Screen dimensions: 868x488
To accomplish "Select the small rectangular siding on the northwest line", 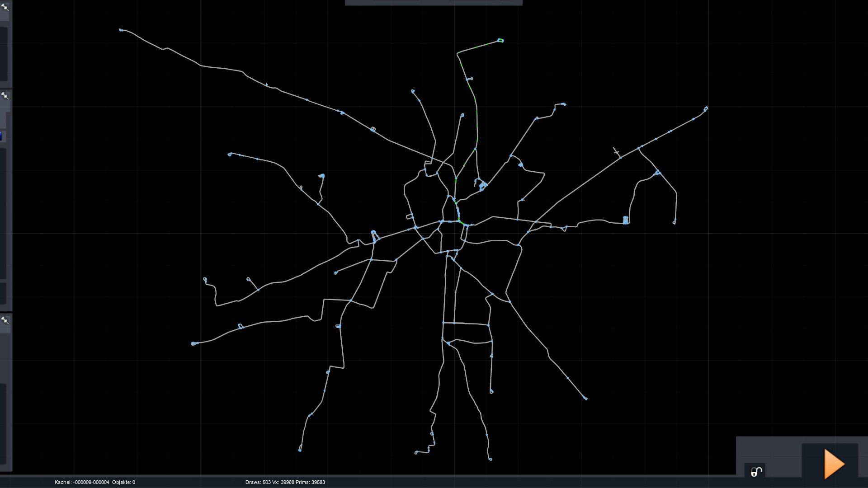I will tap(373, 129).
